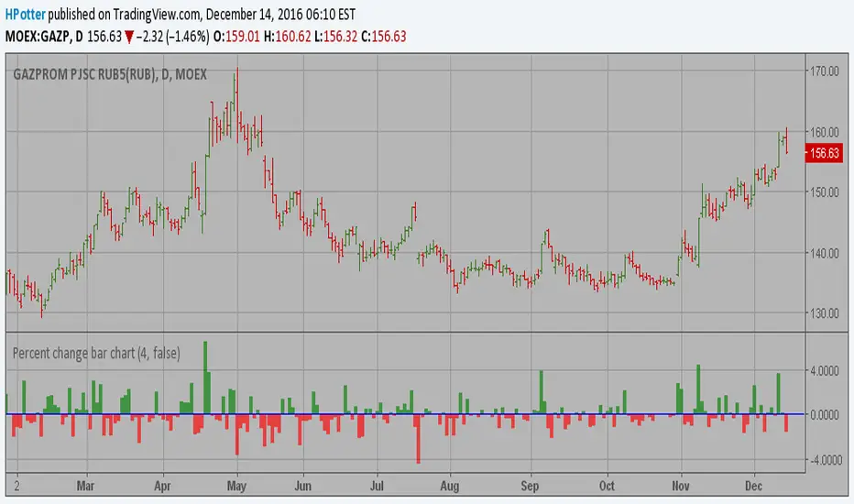
Task: Click the December 14, 2016 06:10 EST timestamp
Action: coord(281,14)
